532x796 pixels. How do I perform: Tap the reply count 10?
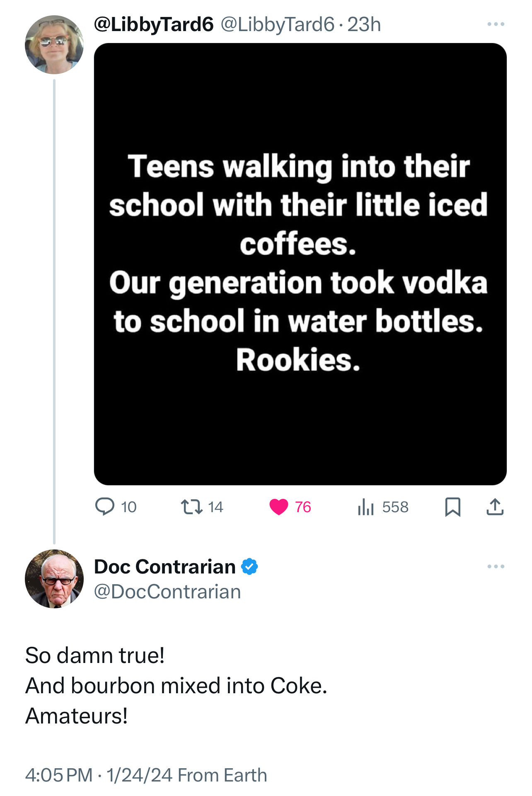tap(129, 507)
